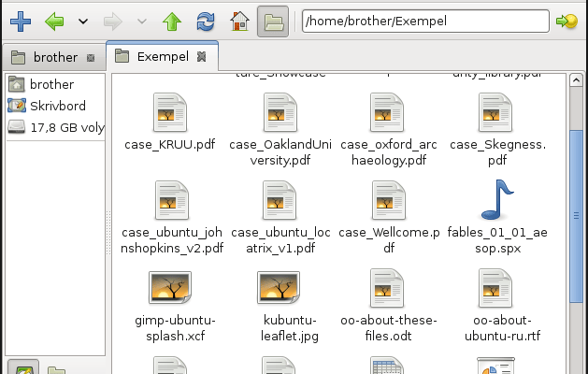Open a new tab with plus icon

21,22
